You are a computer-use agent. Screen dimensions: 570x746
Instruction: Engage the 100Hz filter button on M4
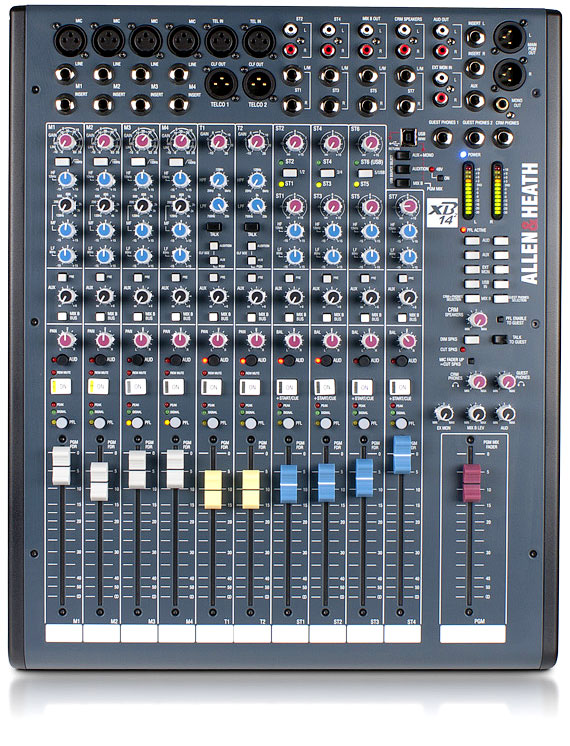tap(176, 162)
